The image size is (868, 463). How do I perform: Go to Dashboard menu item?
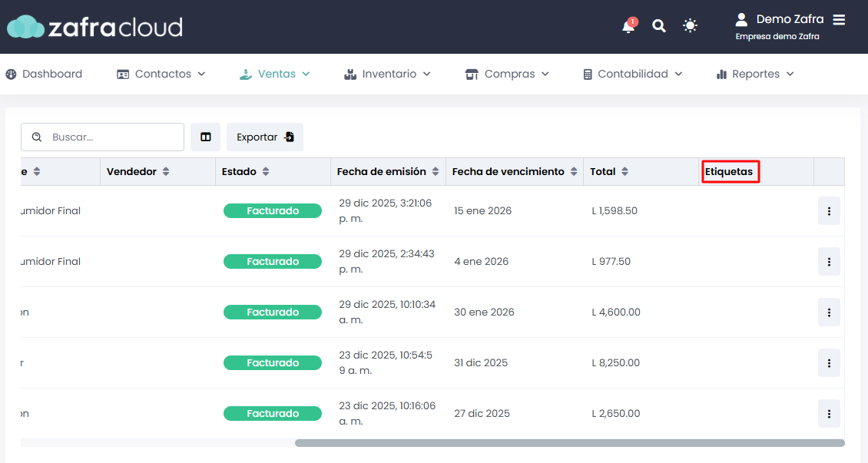point(44,74)
